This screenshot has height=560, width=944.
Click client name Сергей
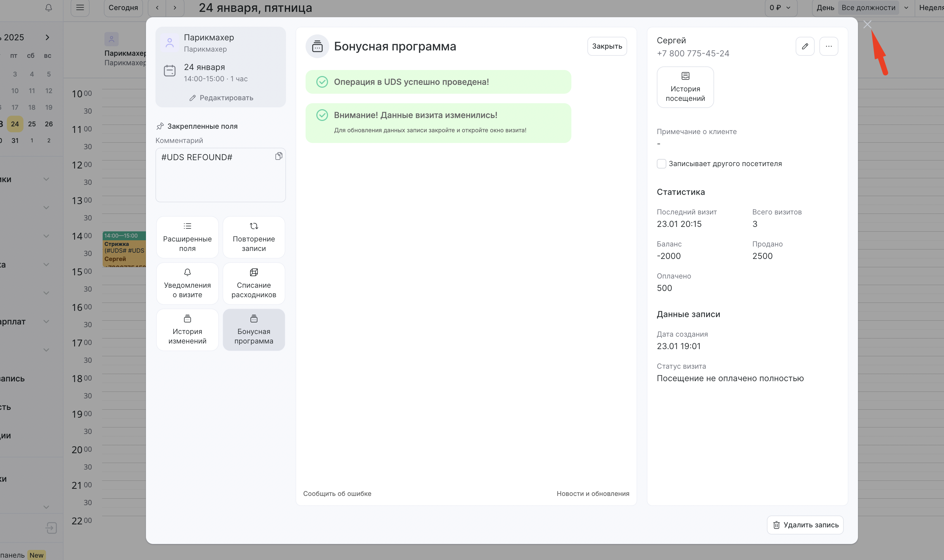671,40
